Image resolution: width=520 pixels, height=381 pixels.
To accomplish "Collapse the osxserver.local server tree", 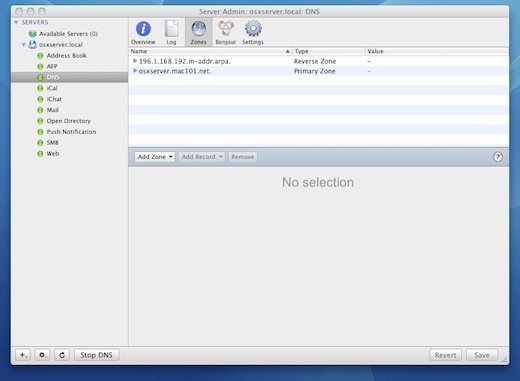I will pyautogui.click(x=24, y=45).
